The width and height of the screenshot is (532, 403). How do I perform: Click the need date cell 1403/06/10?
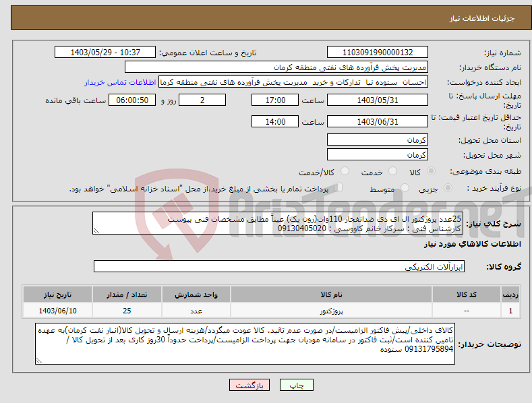pyautogui.click(x=58, y=311)
